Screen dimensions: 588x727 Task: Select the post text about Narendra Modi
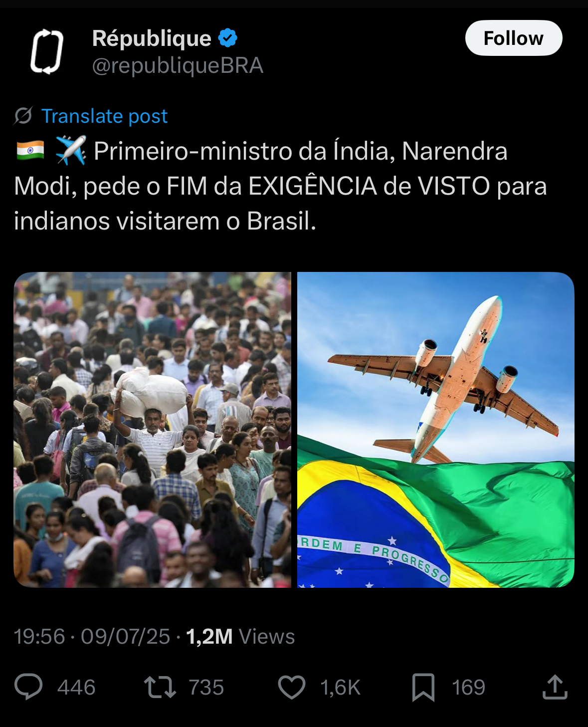point(281,186)
